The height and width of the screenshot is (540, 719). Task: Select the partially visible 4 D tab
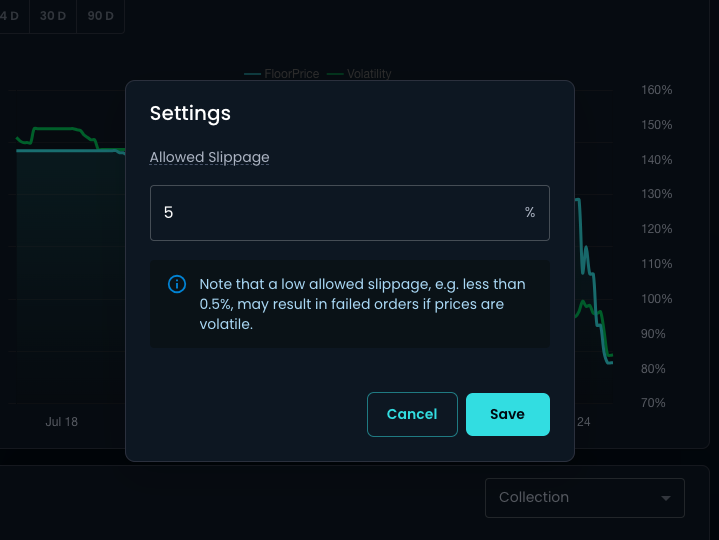[x=14, y=16]
